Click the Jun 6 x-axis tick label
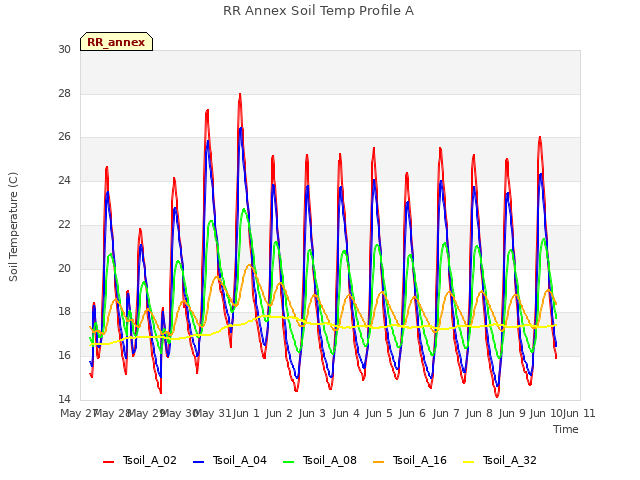 pos(412,413)
